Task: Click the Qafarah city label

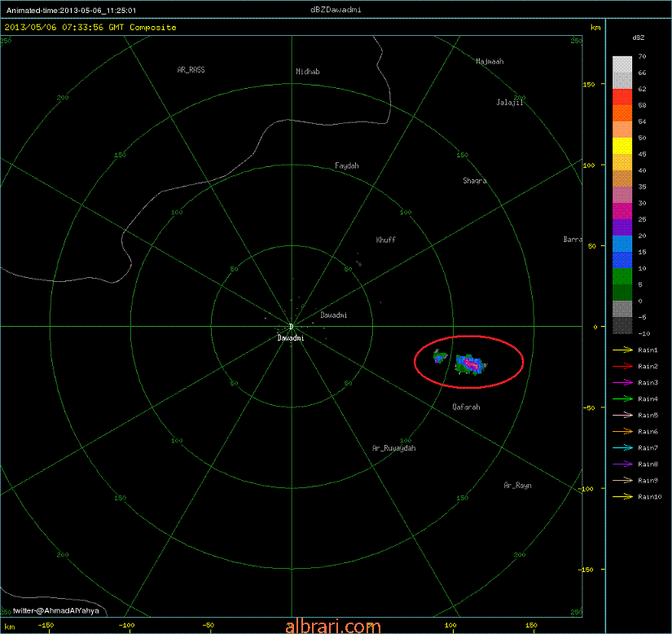Action: click(466, 407)
